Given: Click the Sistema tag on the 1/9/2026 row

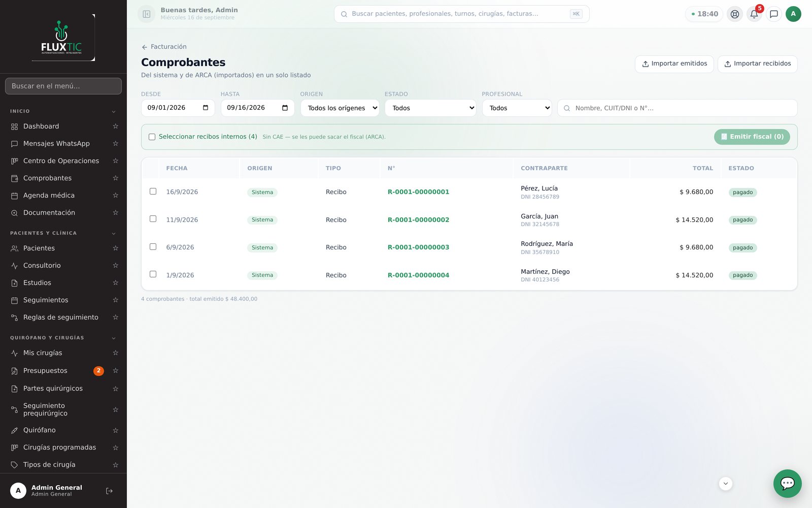Looking at the screenshot, I should point(262,275).
